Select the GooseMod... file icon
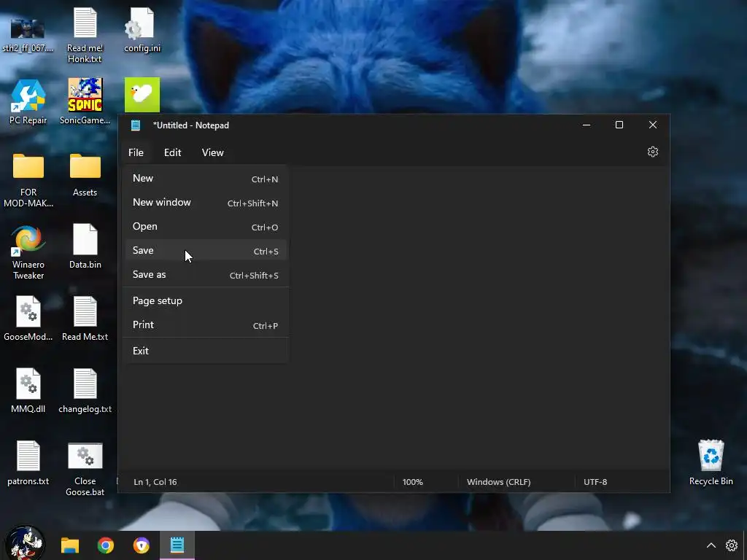This screenshot has height=560, width=747. click(28, 319)
